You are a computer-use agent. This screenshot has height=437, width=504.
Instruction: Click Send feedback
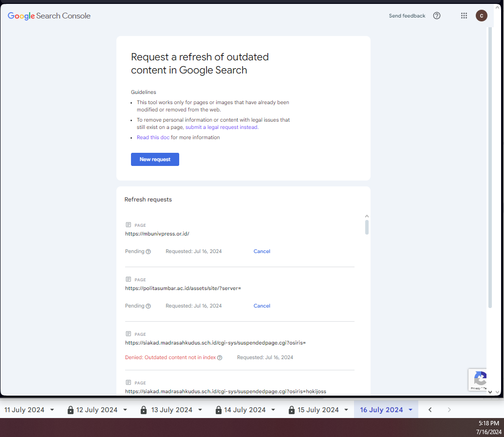[x=407, y=16]
